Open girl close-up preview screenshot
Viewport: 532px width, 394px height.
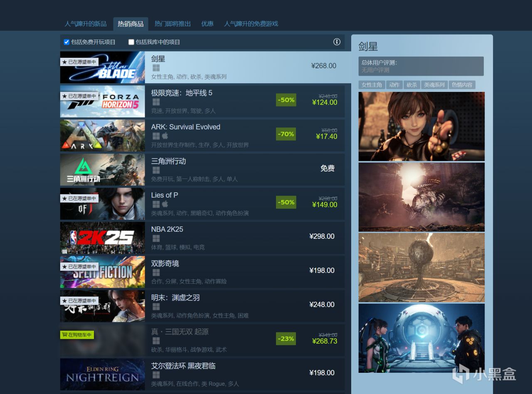pyautogui.click(x=421, y=126)
